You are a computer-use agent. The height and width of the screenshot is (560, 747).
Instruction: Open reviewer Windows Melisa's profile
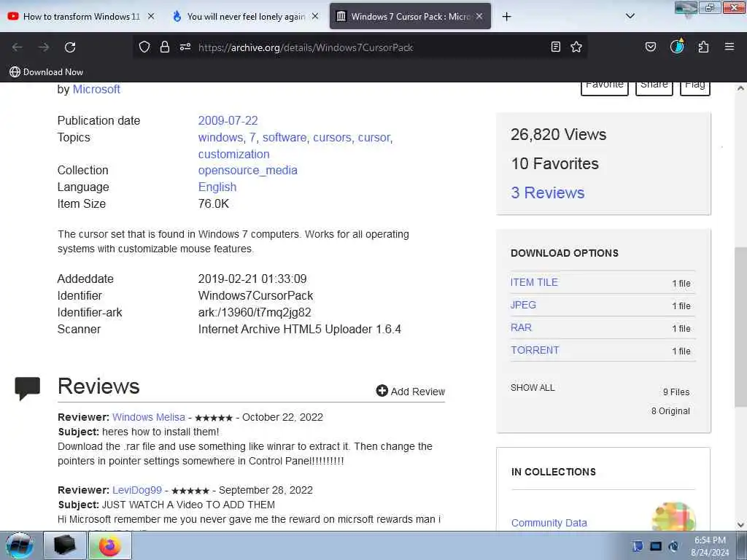coord(149,417)
